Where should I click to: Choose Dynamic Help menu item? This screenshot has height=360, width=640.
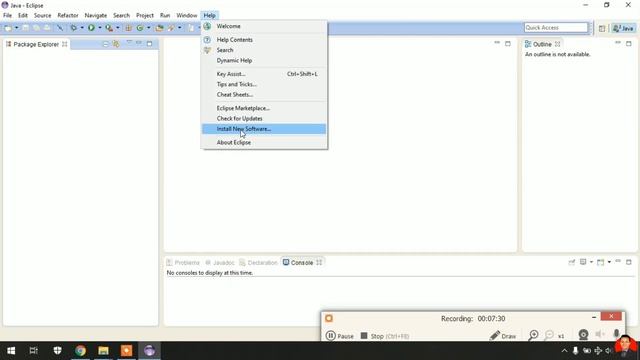point(264,60)
